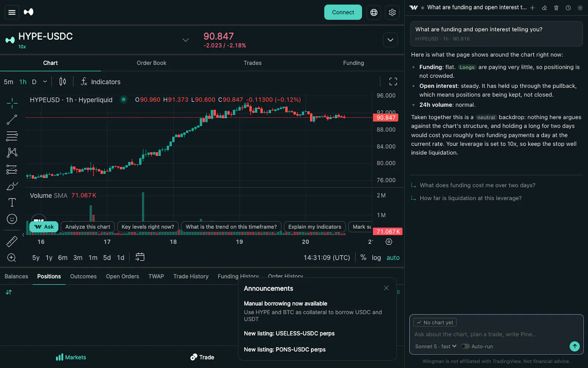Send the Wingman message
The image size is (588, 368).
pos(574,346)
